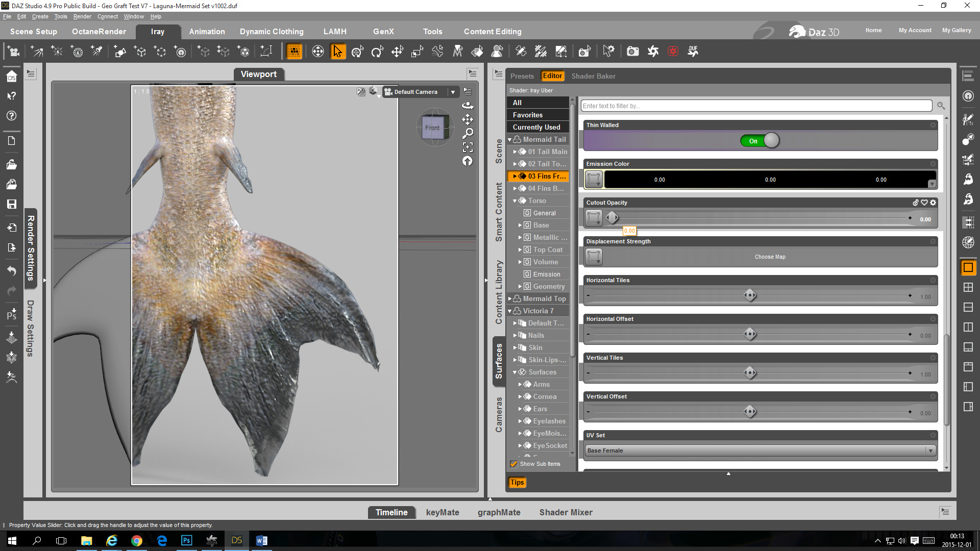Click the viewport frame-selection icon

[468, 147]
